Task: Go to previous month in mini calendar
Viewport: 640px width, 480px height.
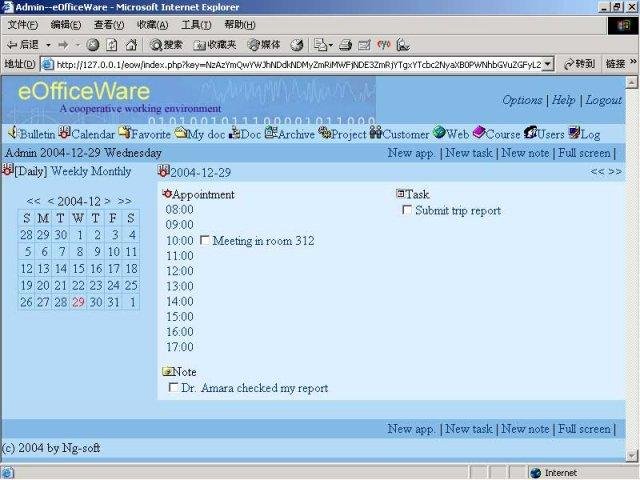Action: click(51, 201)
